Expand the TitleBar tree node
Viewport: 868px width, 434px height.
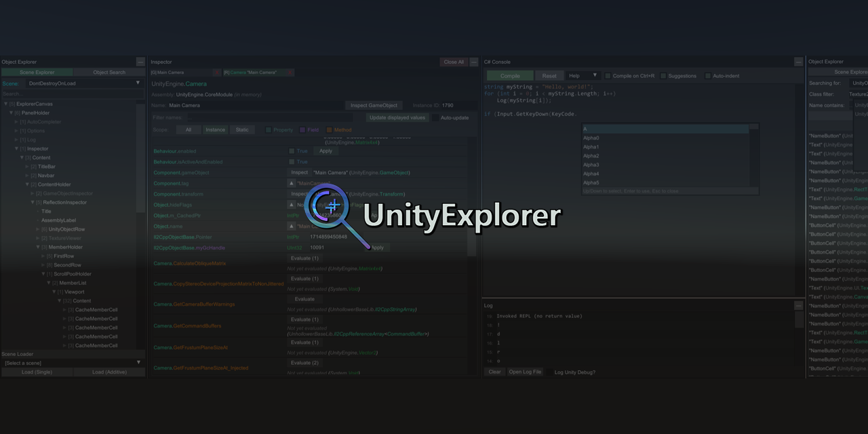pyautogui.click(x=28, y=167)
